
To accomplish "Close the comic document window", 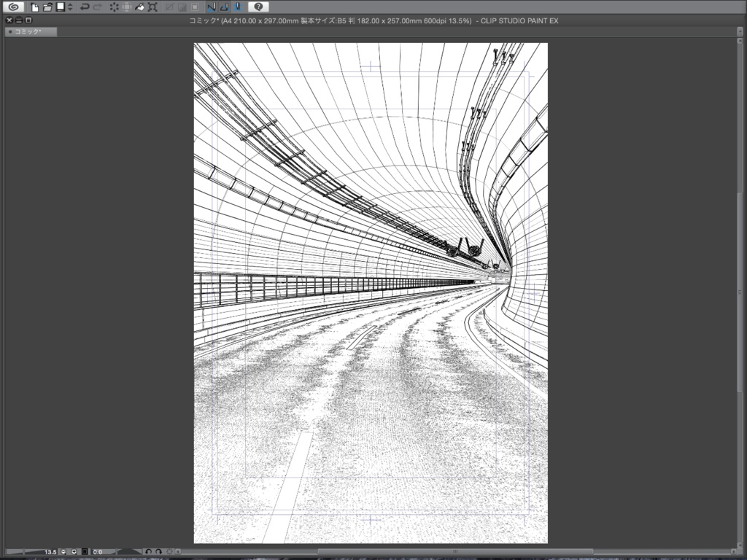I will tap(9, 20).
